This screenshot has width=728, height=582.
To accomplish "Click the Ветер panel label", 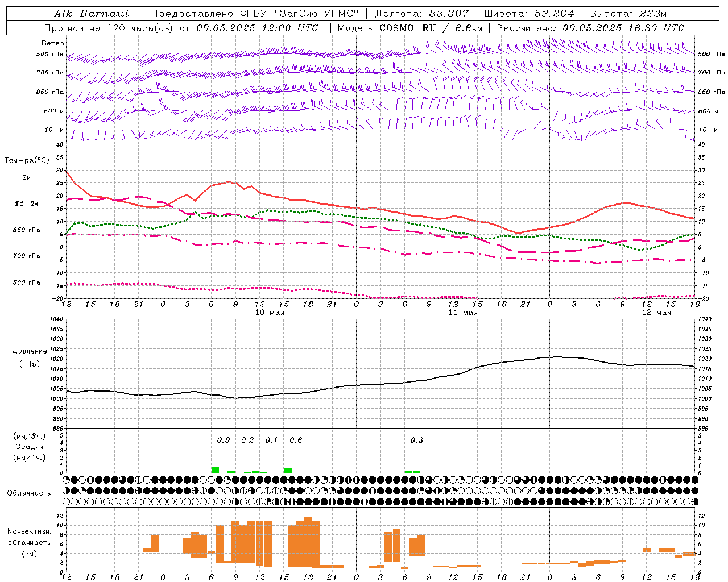I will tap(53, 43).
